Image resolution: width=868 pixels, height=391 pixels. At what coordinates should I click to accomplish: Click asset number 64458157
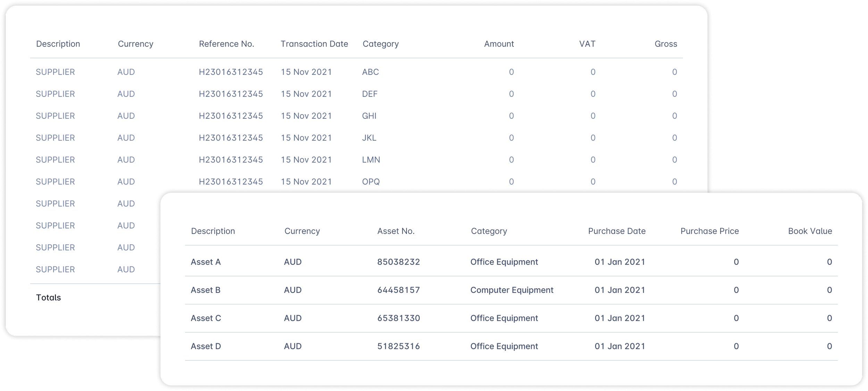point(398,290)
